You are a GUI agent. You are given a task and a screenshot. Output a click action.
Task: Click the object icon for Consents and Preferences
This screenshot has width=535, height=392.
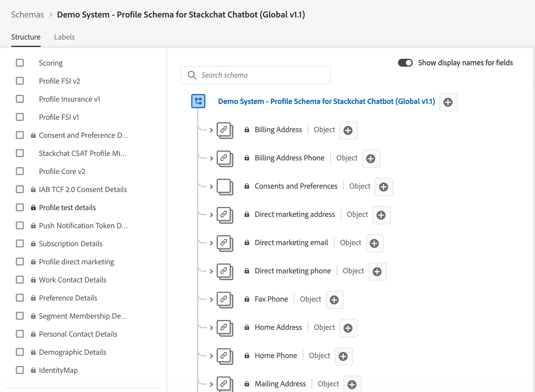tap(225, 187)
